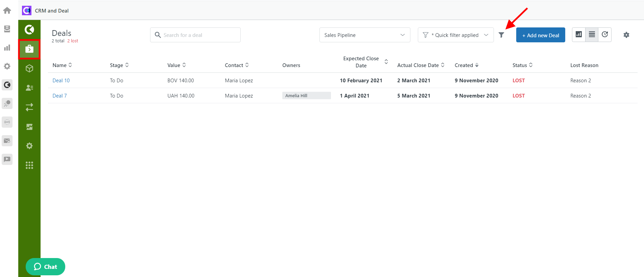Switch to list view

pos(592,35)
